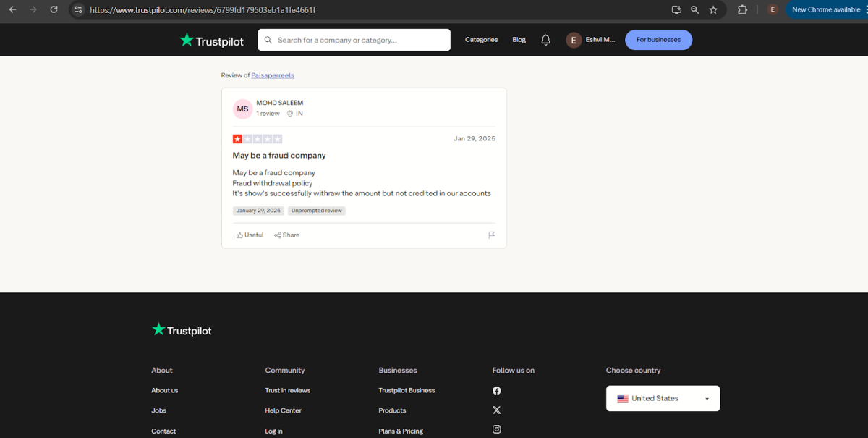This screenshot has height=438, width=868.
Task: Share the review via the Share icon
Action: (286, 235)
